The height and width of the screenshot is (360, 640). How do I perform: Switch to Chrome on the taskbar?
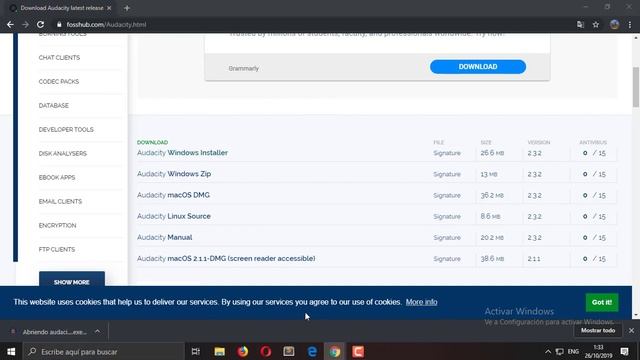(x=335, y=351)
